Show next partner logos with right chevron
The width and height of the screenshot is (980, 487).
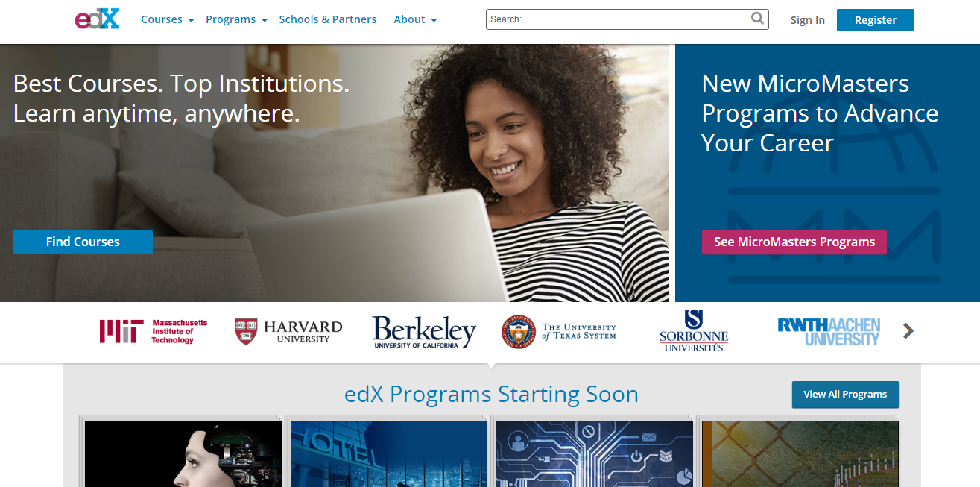tap(908, 330)
